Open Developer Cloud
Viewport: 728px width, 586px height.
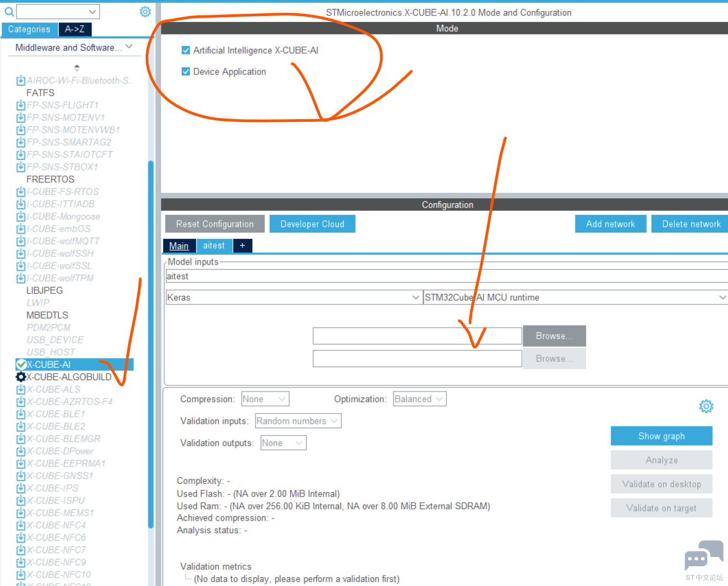tap(313, 224)
